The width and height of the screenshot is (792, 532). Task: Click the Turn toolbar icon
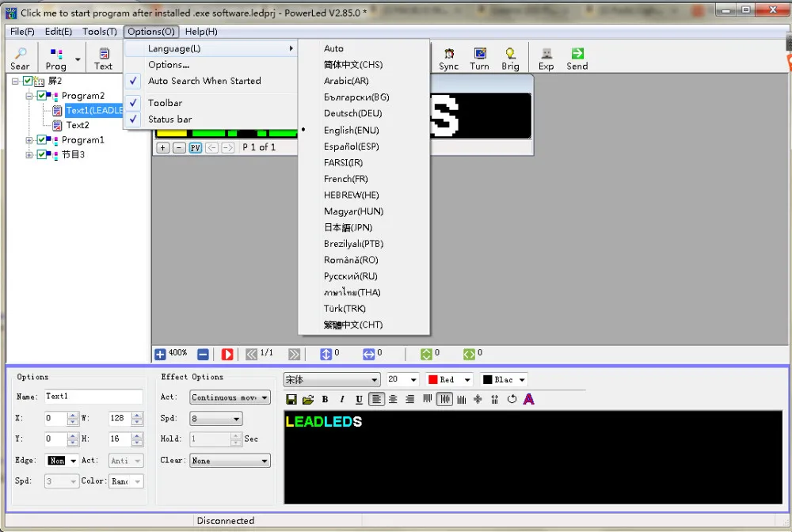click(x=480, y=54)
